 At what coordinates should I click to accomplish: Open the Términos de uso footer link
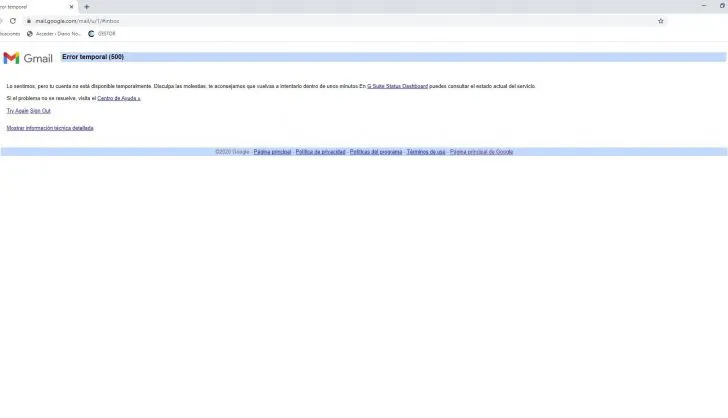point(426,152)
